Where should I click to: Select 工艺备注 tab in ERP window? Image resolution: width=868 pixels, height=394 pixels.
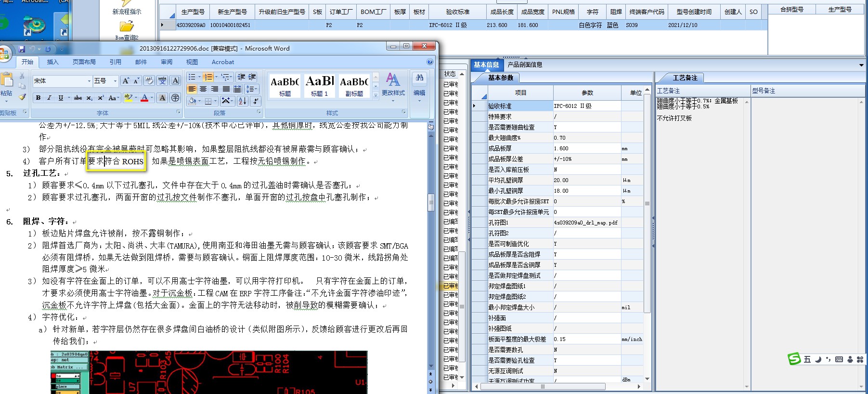click(685, 78)
